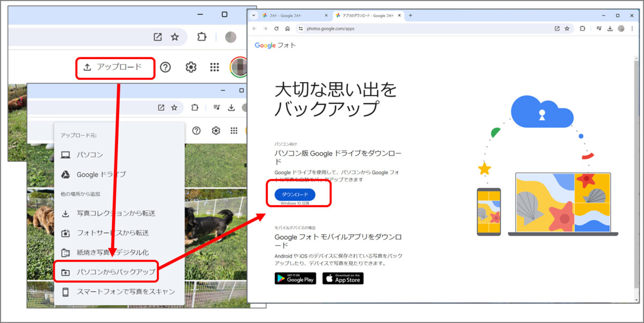
Task: Open the Google Play store badge
Action: [295, 278]
